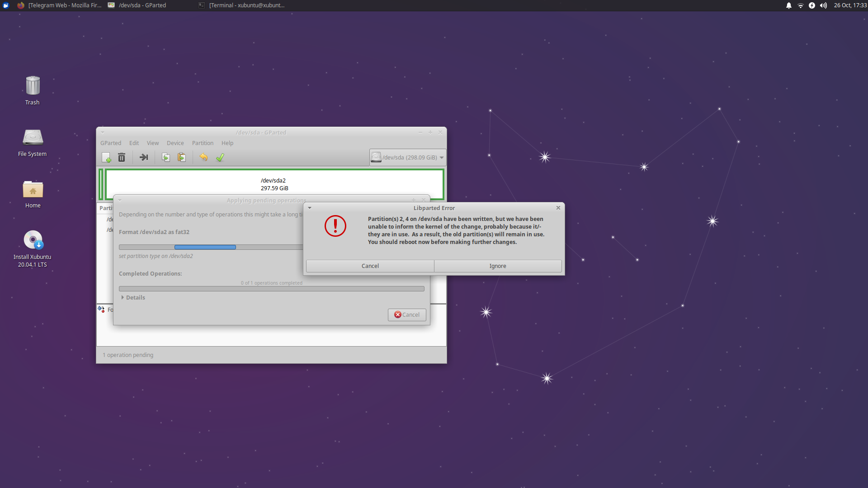Viewport: 868px width, 488px height.
Task: Click the 'Completed Operations:' label
Action: [x=151, y=274]
